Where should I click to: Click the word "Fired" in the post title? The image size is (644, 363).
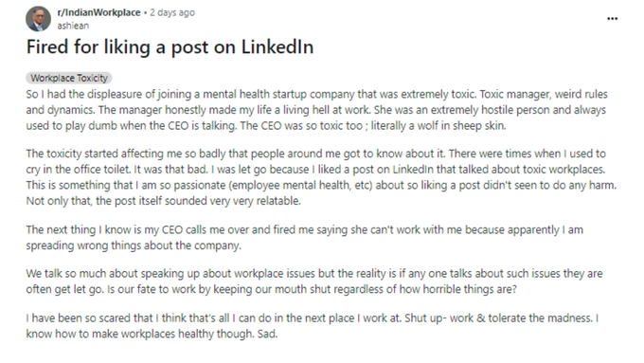[47, 46]
